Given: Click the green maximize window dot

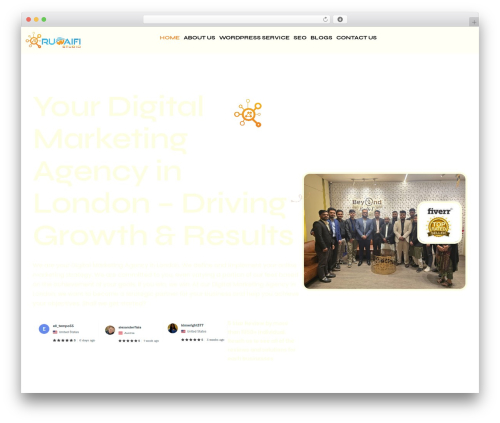Looking at the screenshot, I should click(x=44, y=19).
